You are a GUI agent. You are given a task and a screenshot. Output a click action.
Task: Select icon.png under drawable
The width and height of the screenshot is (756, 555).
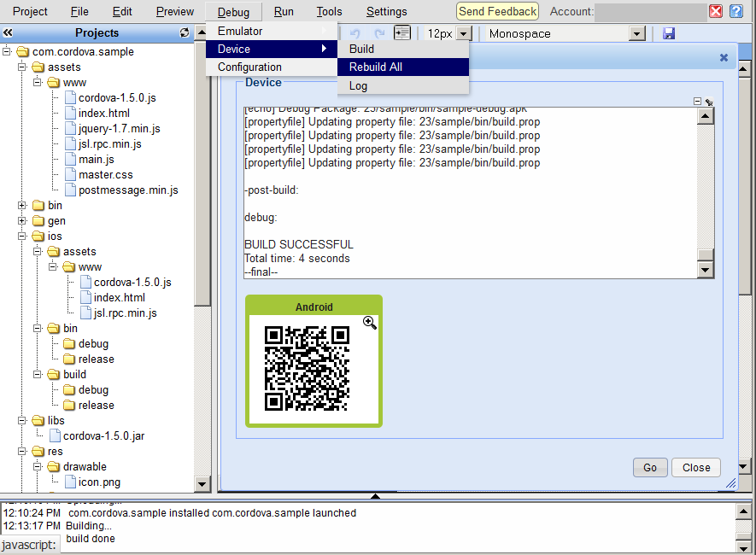[x=99, y=482]
